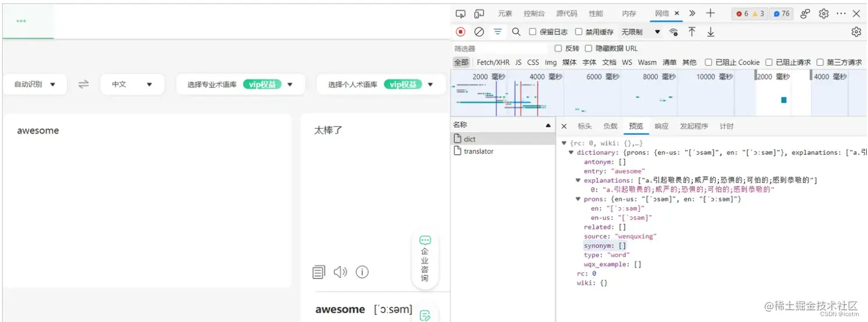Open network panel settings gear

[856, 32]
